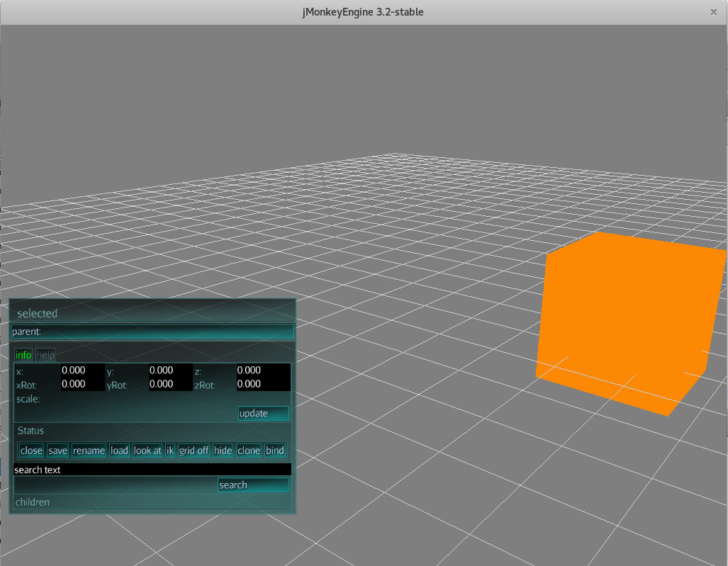728x566 pixels.
Task: Click the 'Status' label
Action: (x=30, y=431)
